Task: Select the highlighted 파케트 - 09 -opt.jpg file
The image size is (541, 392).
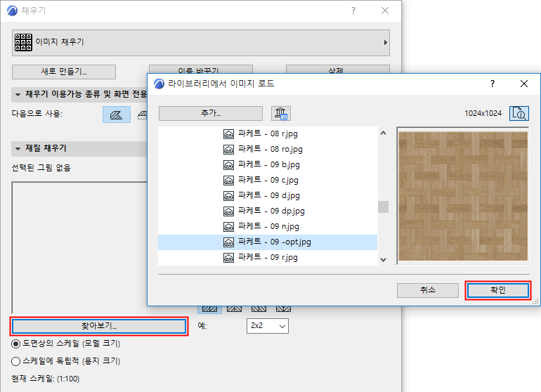Action: 268,242
